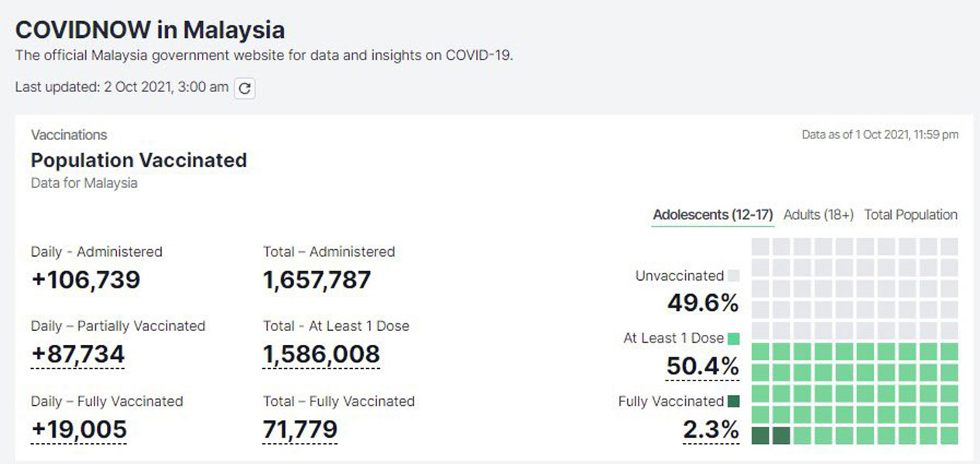Click the Data for Malaysia subtitle
The image size is (980, 464).
(x=84, y=183)
